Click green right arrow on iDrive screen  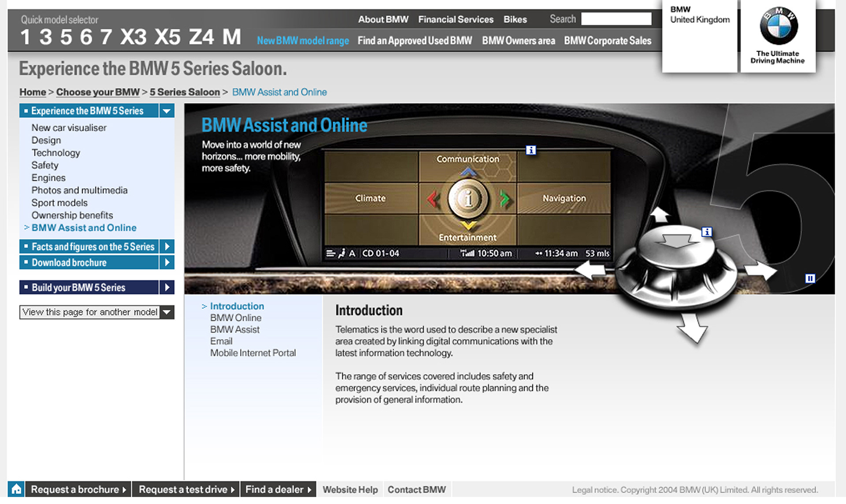point(505,199)
